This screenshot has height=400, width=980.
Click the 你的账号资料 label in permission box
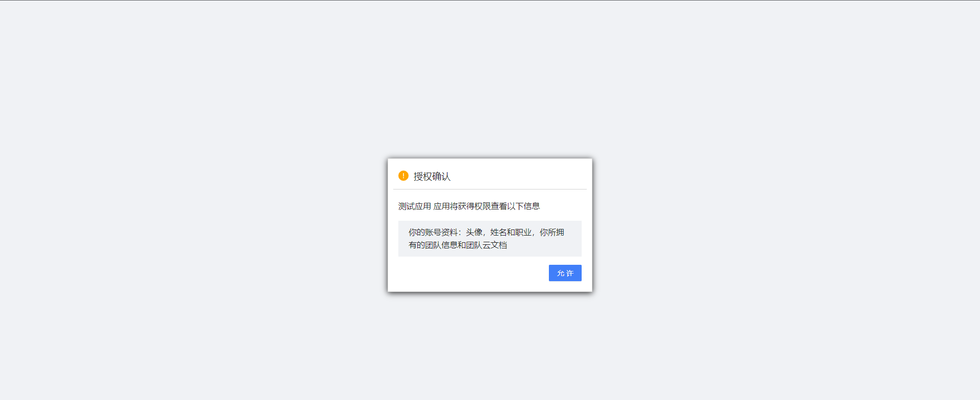click(x=433, y=232)
